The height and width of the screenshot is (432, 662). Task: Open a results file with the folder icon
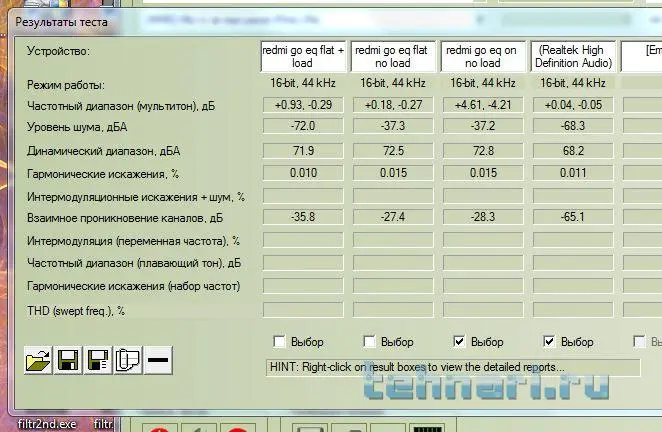(x=37, y=360)
